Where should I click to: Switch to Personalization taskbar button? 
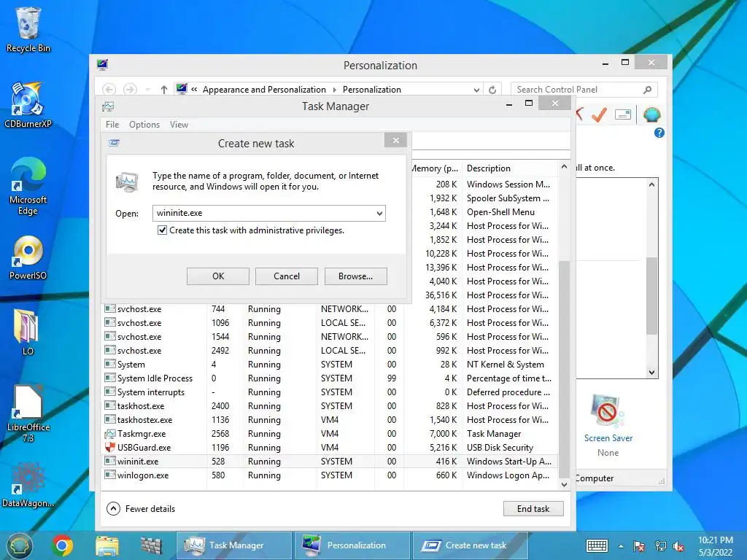351,545
